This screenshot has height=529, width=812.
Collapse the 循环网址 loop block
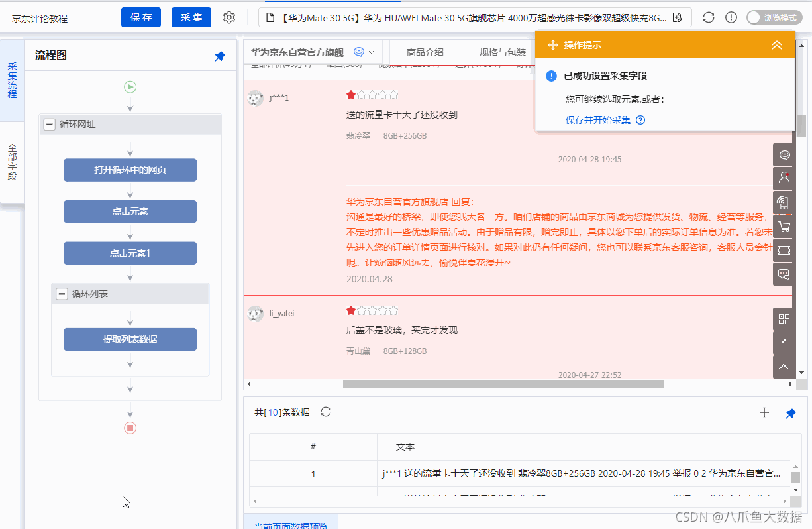point(49,124)
